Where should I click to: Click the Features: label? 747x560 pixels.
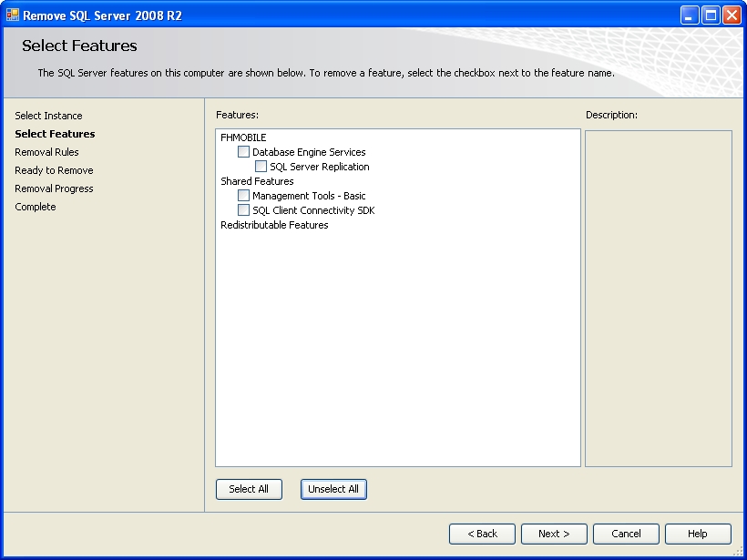click(237, 115)
